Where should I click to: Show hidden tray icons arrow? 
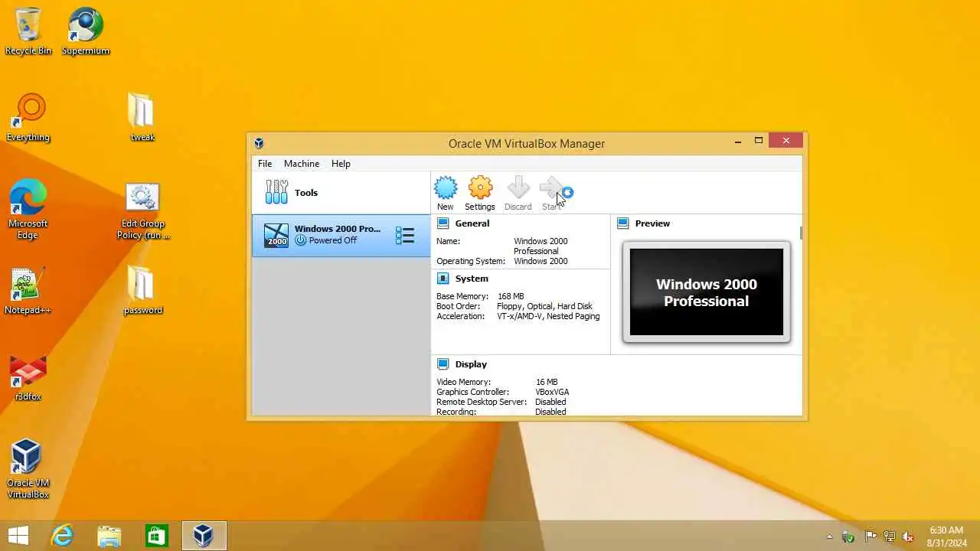click(x=830, y=536)
